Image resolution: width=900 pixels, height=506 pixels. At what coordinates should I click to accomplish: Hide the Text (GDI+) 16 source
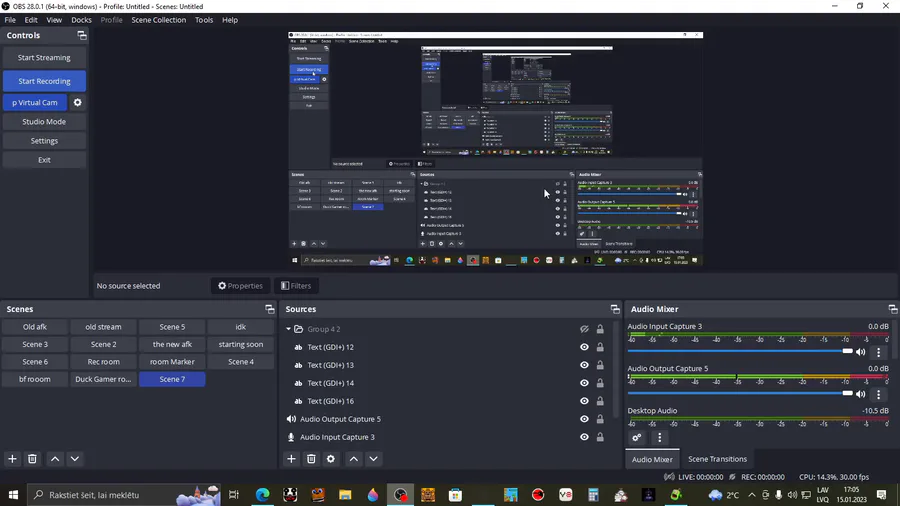pos(584,401)
